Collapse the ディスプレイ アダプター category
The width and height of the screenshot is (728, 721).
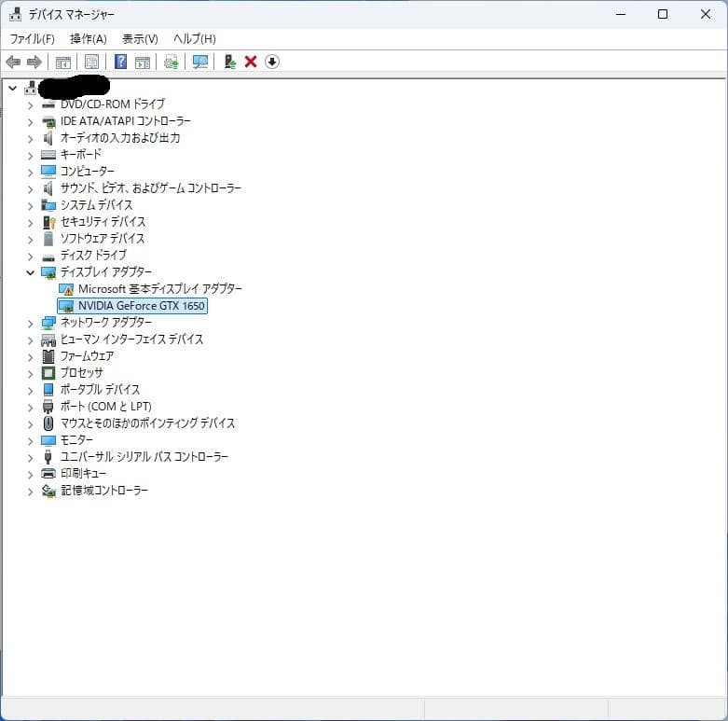click(30, 272)
